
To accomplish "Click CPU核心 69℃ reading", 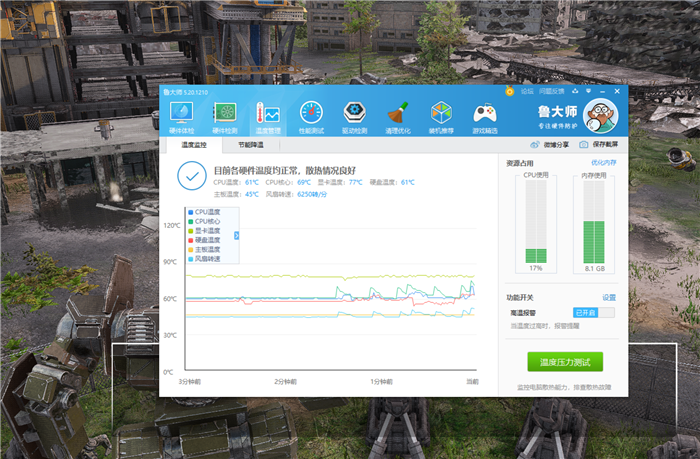I will 288,182.
